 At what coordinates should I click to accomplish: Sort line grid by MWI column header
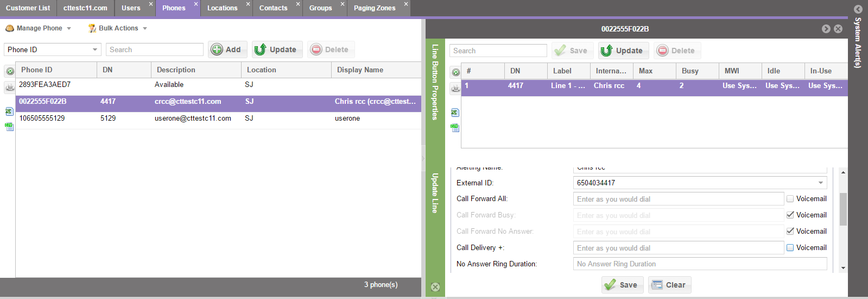point(740,71)
